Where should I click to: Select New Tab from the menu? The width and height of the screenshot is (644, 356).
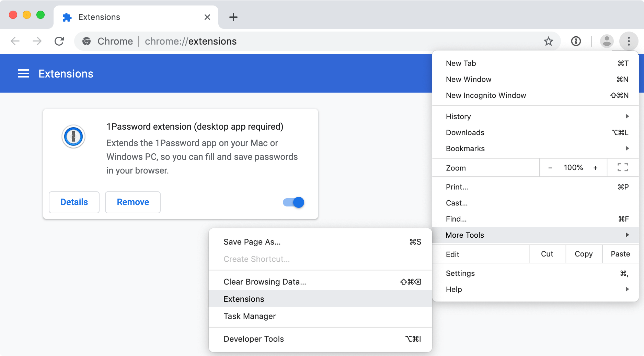(536, 63)
